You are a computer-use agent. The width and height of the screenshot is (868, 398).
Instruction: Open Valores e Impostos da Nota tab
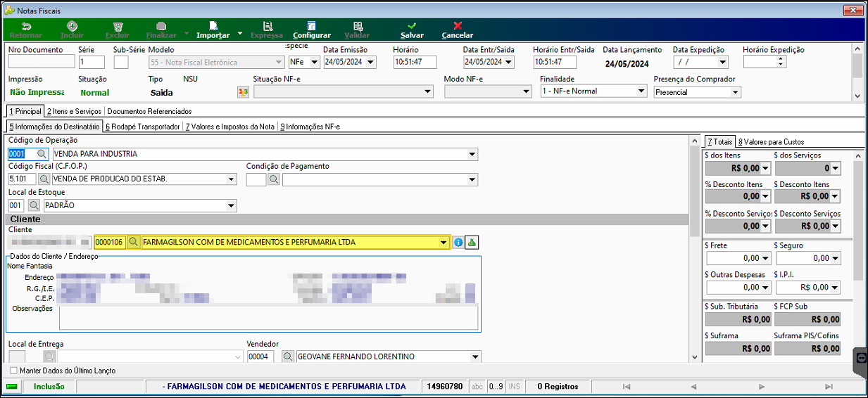[230, 127]
